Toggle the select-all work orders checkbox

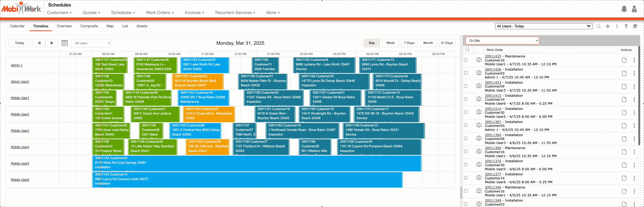(467, 50)
